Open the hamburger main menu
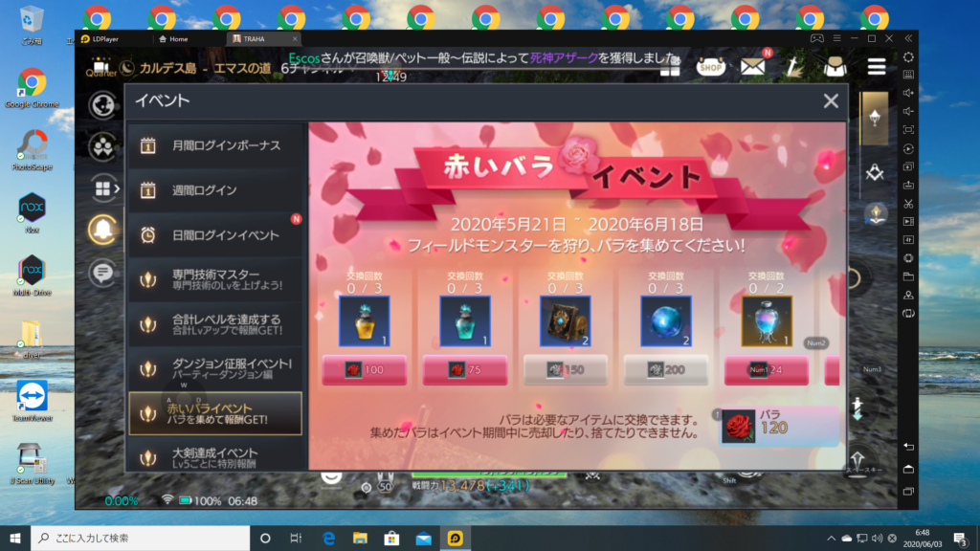This screenshot has width=980, height=551. (876, 66)
